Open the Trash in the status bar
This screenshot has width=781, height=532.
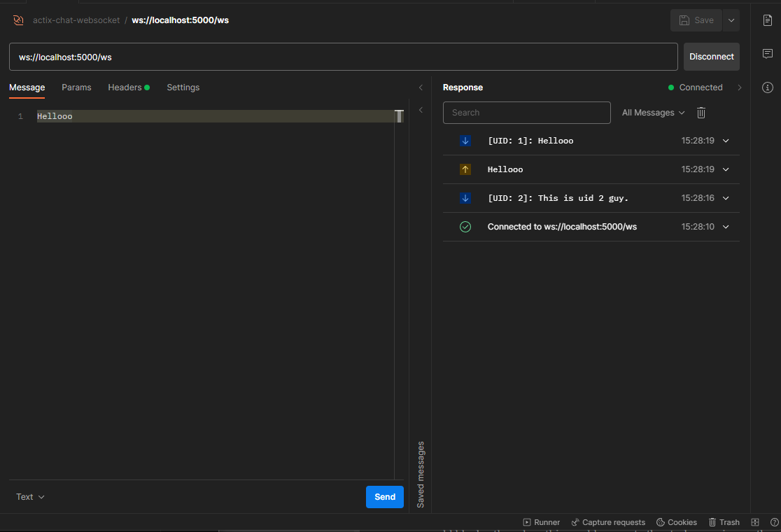click(724, 522)
